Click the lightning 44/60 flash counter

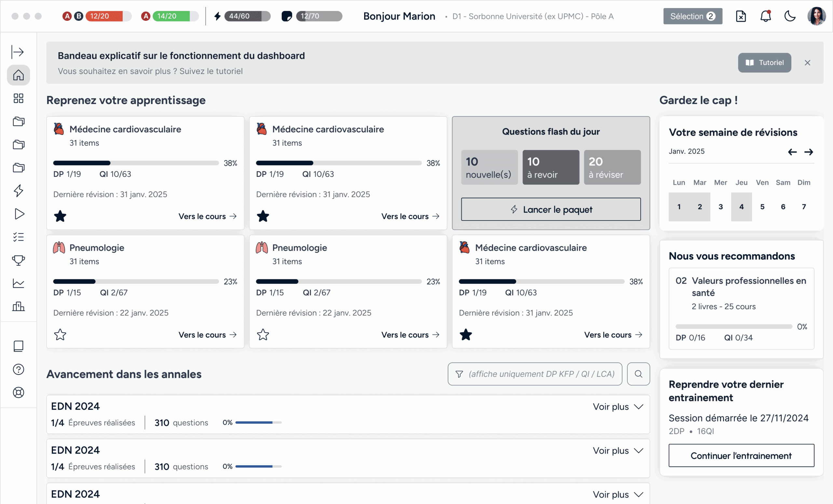pyautogui.click(x=242, y=16)
